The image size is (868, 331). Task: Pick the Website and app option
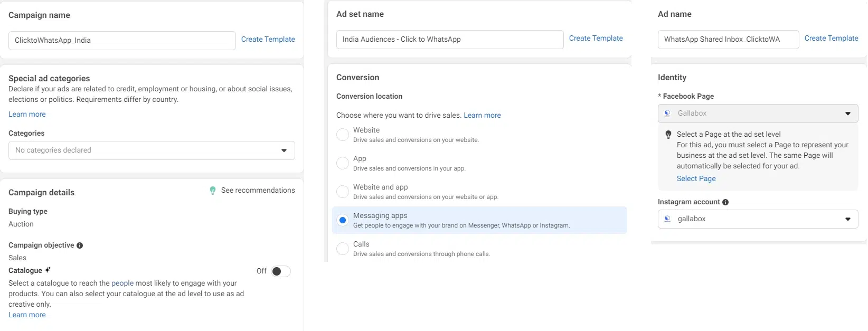point(343,192)
